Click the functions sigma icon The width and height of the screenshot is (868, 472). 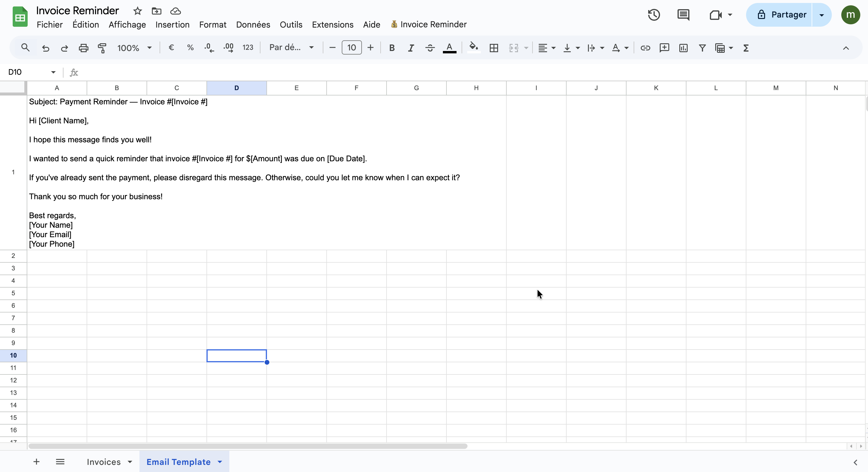746,48
